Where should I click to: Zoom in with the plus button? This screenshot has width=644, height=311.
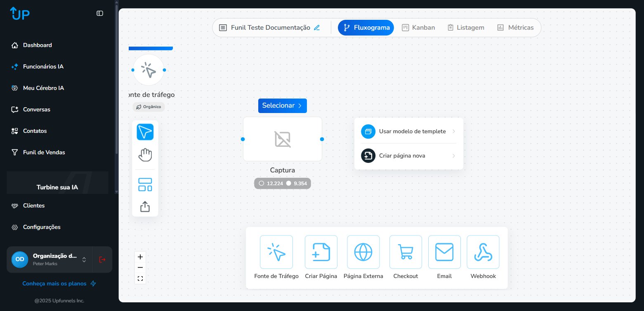click(x=140, y=257)
